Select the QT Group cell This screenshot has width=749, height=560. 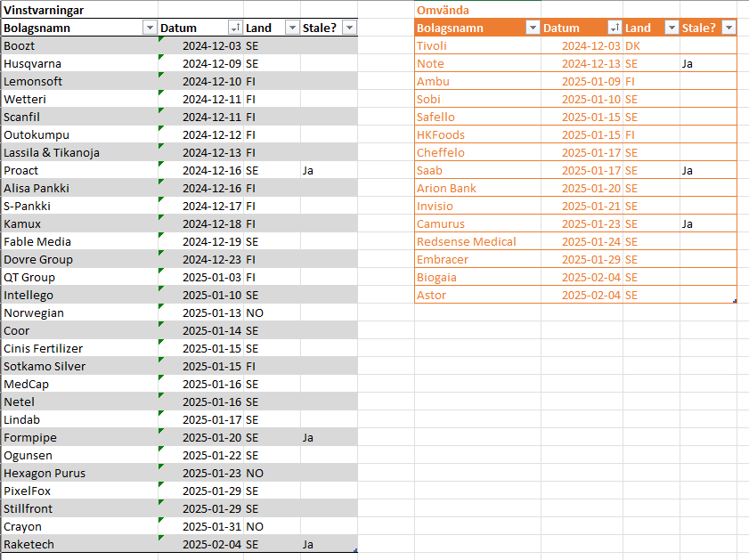[x=80, y=278]
